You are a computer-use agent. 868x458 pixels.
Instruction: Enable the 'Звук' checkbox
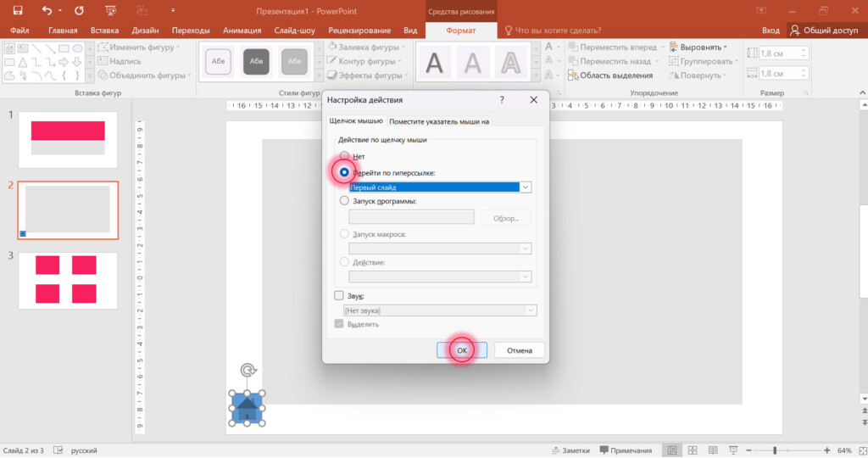point(339,296)
